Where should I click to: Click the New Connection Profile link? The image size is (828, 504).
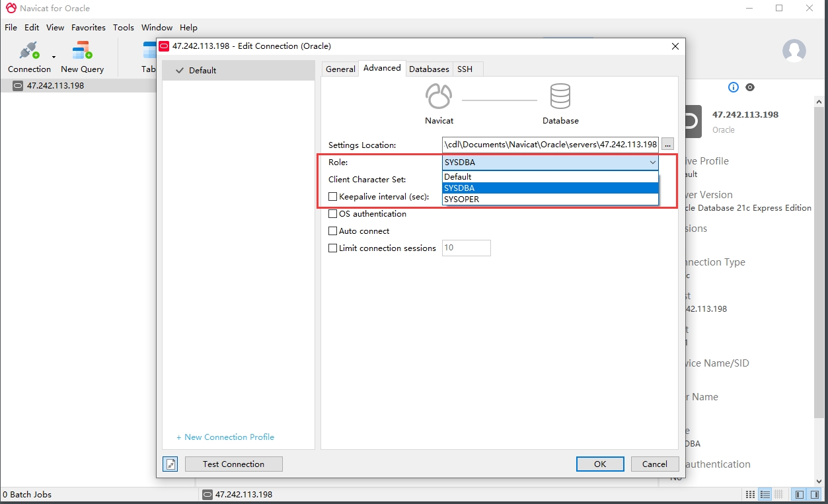225,437
